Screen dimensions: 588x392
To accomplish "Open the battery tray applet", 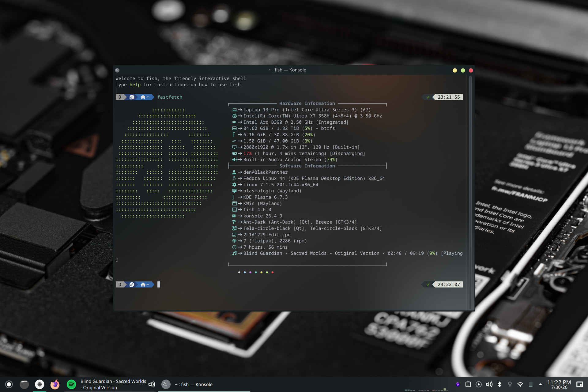I will (x=531, y=384).
